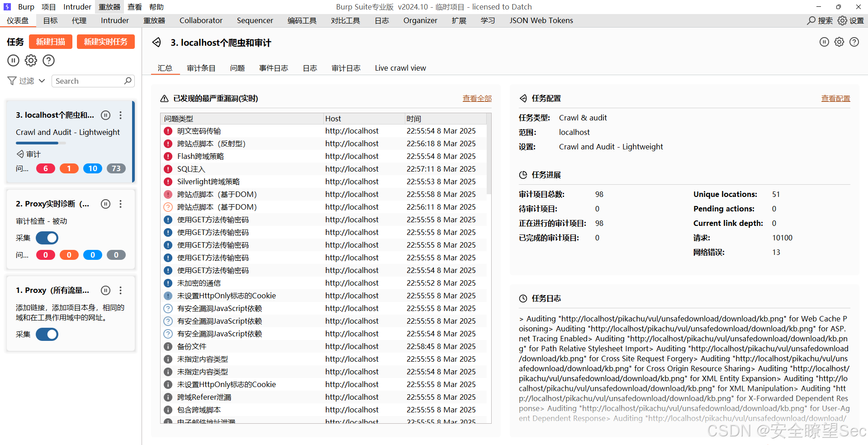
Task: Open the 项目 menu
Action: pos(49,7)
